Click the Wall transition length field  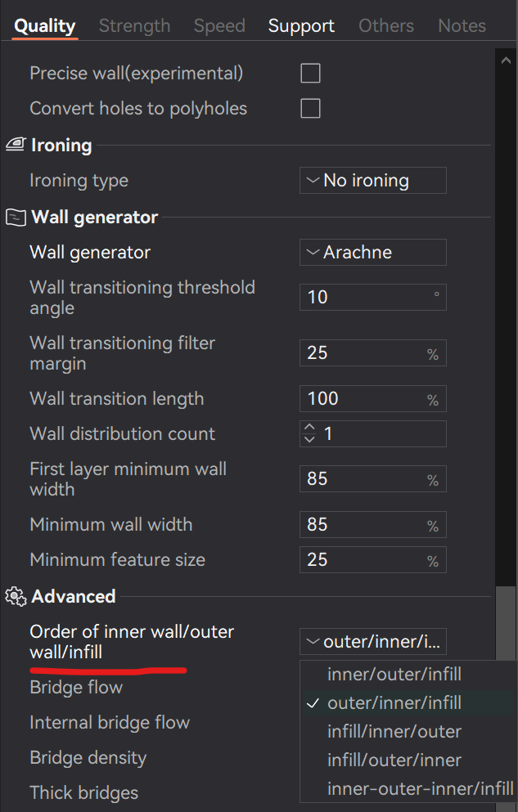click(373, 399)
